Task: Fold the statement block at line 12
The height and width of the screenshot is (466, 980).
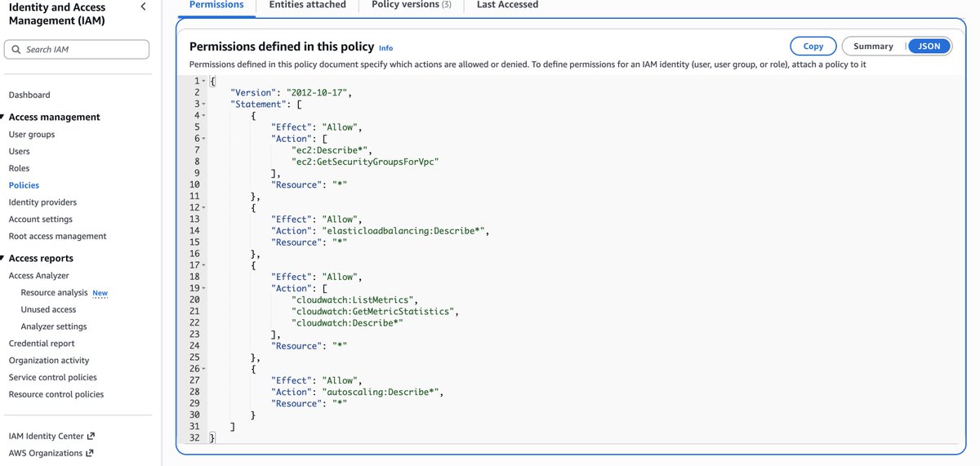Action: click(204, 208)
